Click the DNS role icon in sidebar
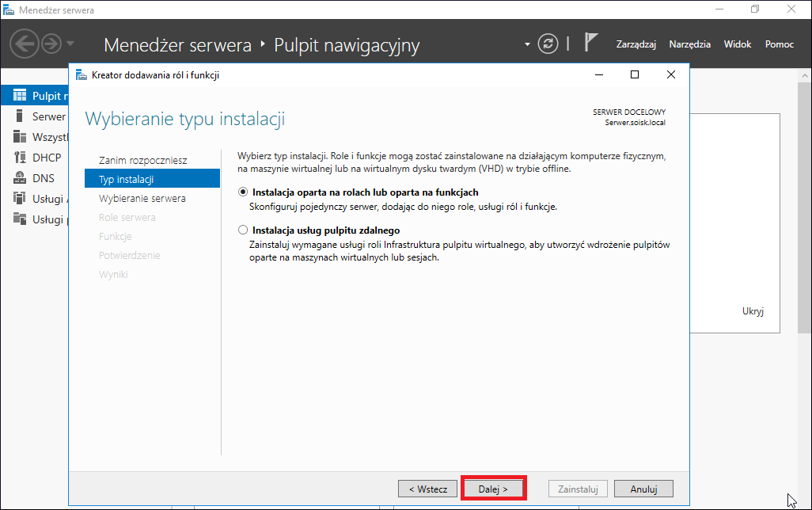Viewport: 812px width, 510px height. pos(20,177)
